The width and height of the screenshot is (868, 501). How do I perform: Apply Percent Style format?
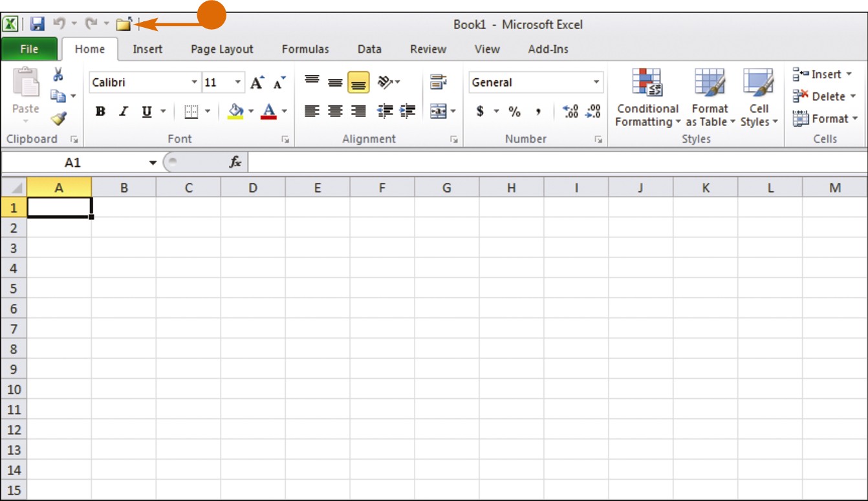click(x=514, y=112)
